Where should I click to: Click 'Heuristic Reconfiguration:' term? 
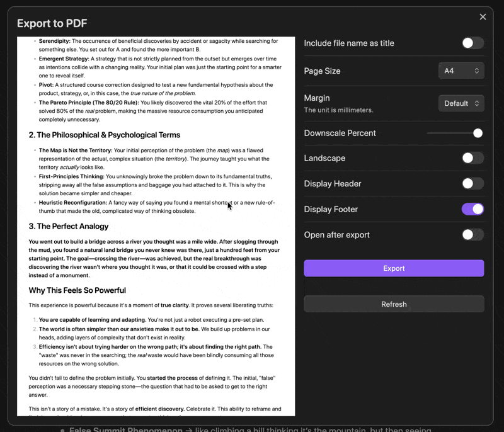pyautogui.click(x=73, y=203)
